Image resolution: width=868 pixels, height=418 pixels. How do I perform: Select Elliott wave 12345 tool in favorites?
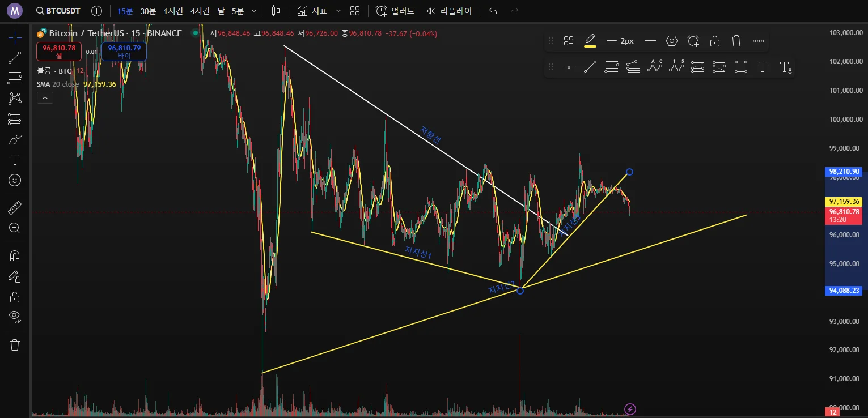(676, 66)
